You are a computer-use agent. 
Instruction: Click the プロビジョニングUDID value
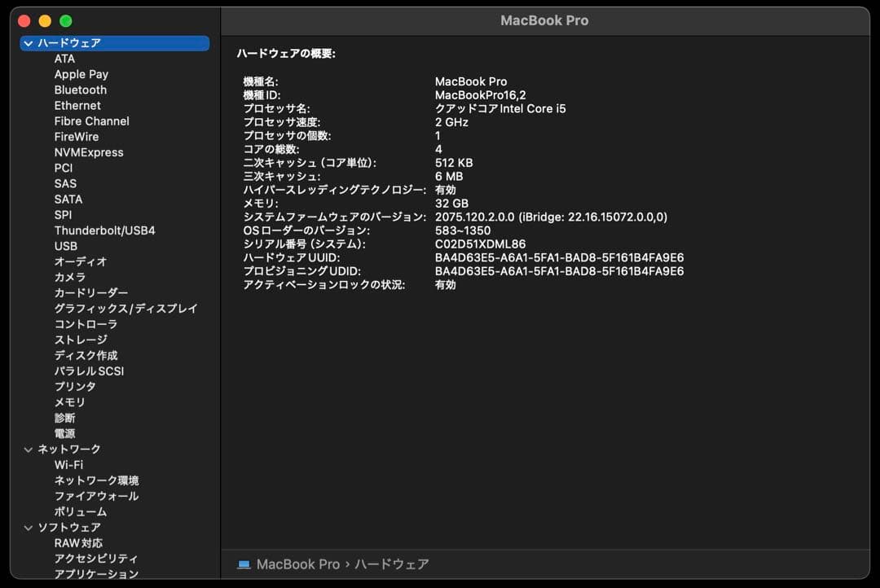point(560,271)
